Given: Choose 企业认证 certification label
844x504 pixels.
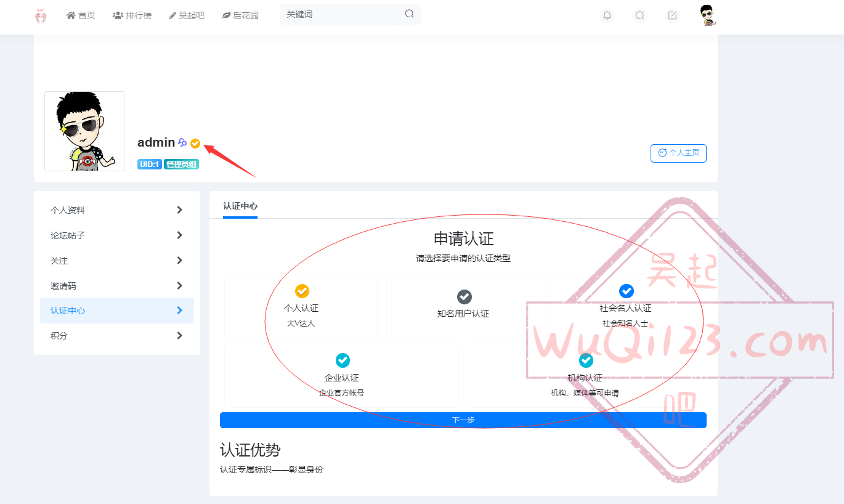Looking at the screenshot, I should (x=342, y=378).
